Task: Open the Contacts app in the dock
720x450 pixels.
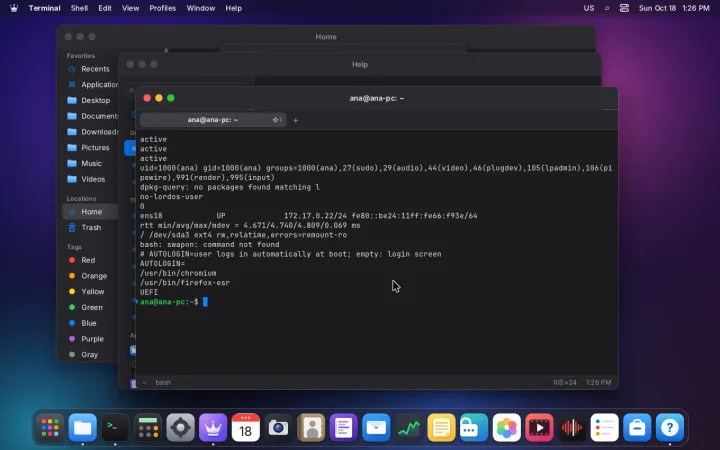Action: tap(311, 428)
